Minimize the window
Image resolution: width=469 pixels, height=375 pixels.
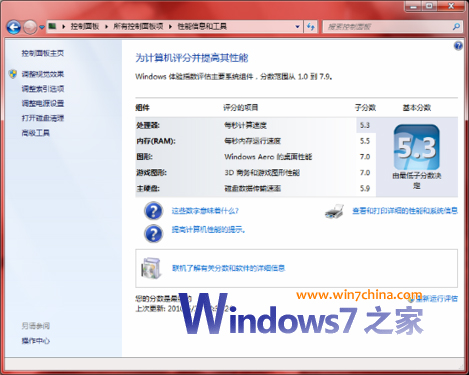click(x=413, y=6)
